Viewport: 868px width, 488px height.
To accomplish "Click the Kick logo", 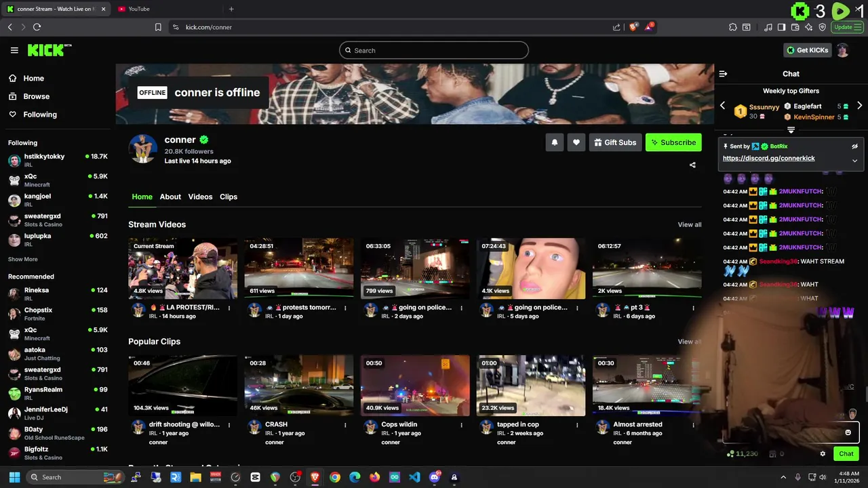I will [x=49, y=50].
